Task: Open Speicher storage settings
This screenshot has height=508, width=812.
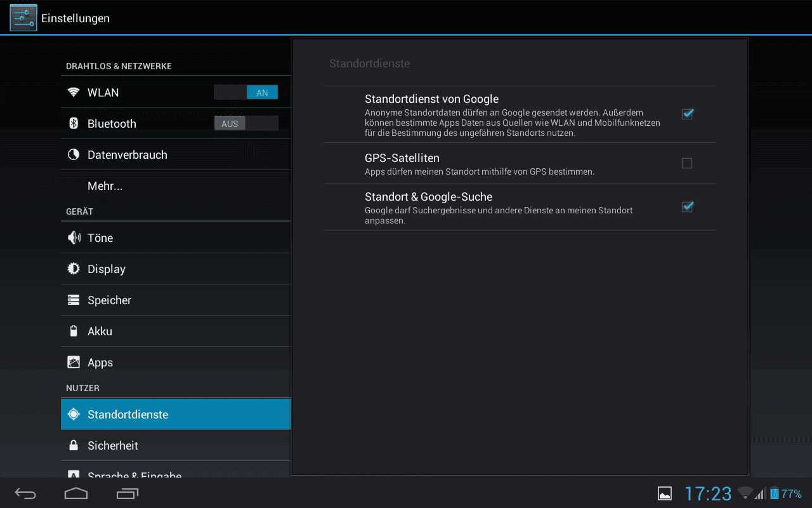Action: click(176, 300)
